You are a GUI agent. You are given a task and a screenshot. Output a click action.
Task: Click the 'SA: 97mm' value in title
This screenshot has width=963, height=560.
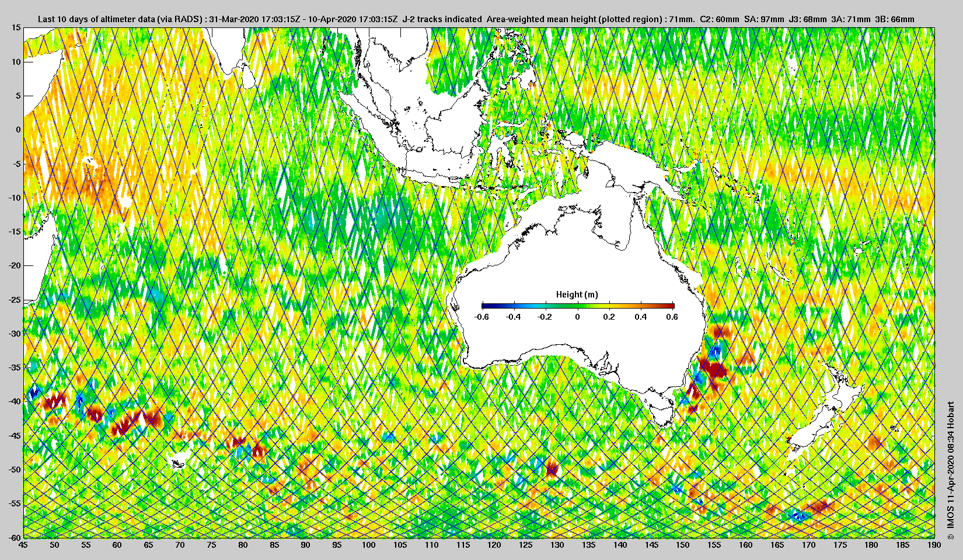(x=764, y=19)
